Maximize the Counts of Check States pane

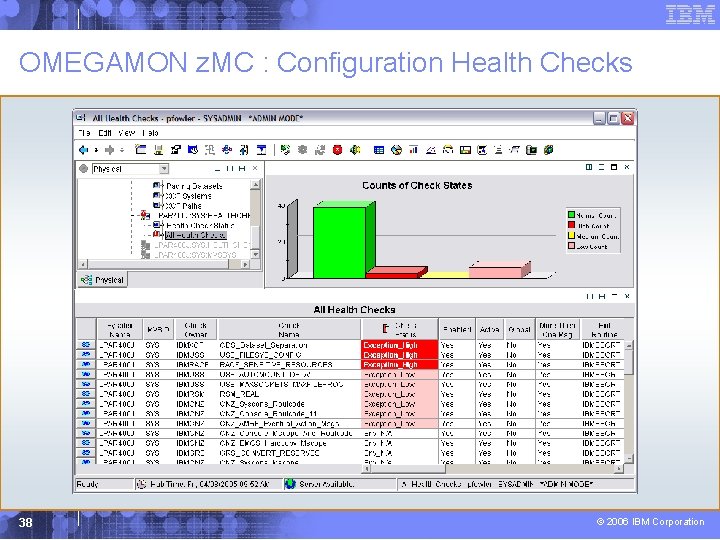click(x=614, y=167)
